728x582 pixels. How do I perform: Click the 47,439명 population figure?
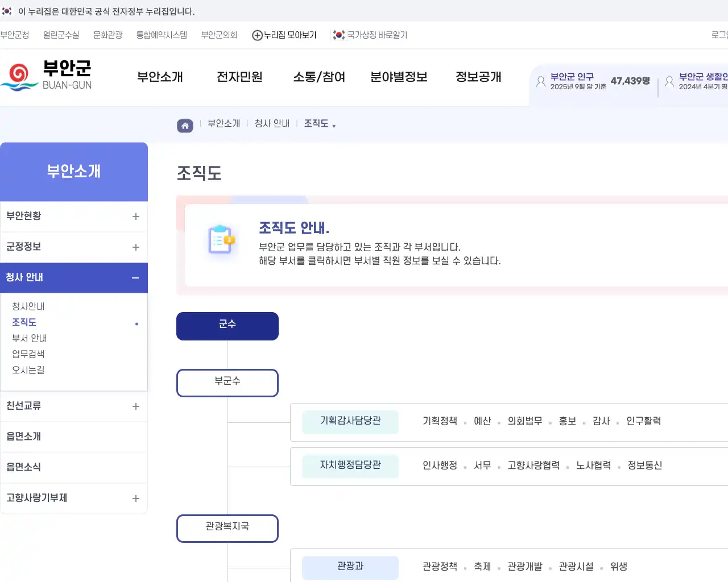pyautogui.click(x=630, y=81)
